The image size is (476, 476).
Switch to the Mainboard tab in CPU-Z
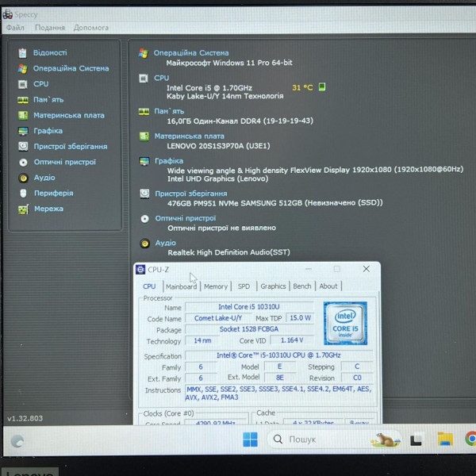pos(181,286)
